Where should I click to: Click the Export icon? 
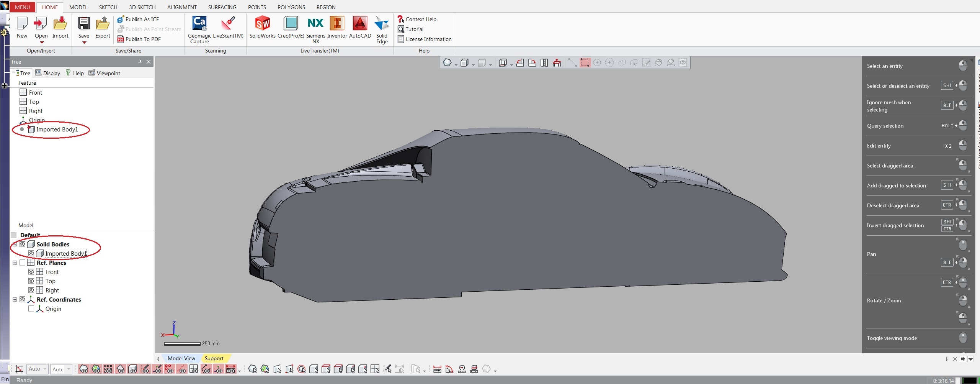point(103,24)
